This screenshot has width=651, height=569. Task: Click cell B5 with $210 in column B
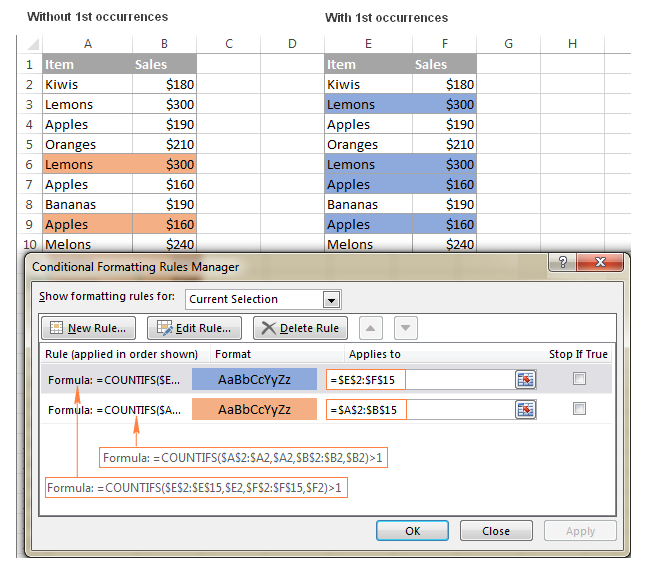pyautogui.click(x=164, y=145)
